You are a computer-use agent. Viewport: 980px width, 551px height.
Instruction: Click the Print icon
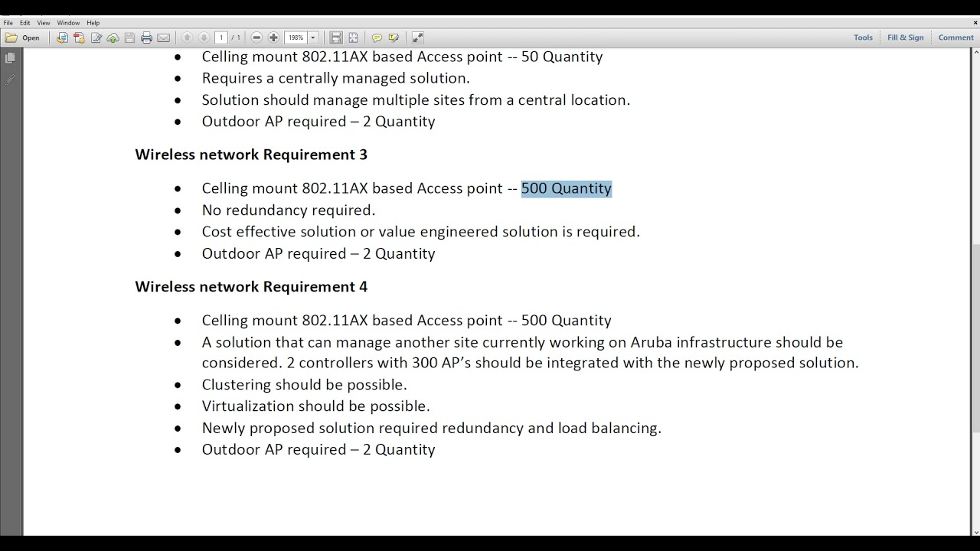[x=146, y=37]
